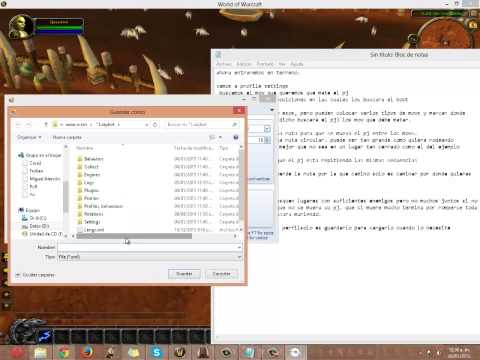Image resolution: width=480 pixels, height=360 pixels.
Task: Switch to World of Warcraft via its taskbar icon
Action: (180, 352)
